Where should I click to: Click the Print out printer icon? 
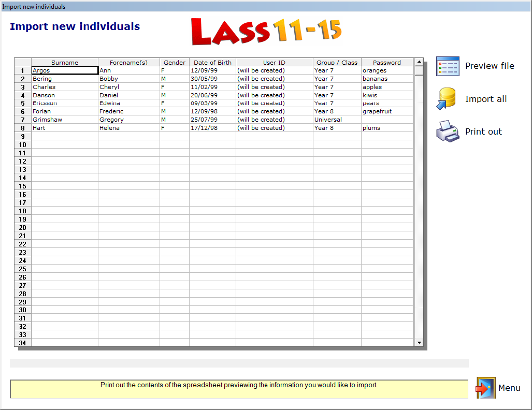point(448,131)
